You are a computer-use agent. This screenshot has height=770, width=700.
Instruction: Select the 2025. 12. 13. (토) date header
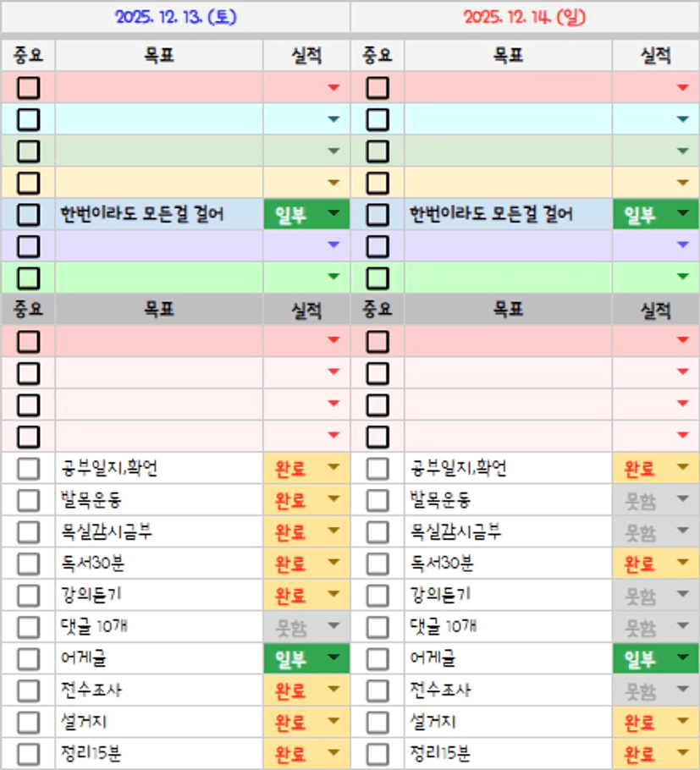click(x=175, y=17)
